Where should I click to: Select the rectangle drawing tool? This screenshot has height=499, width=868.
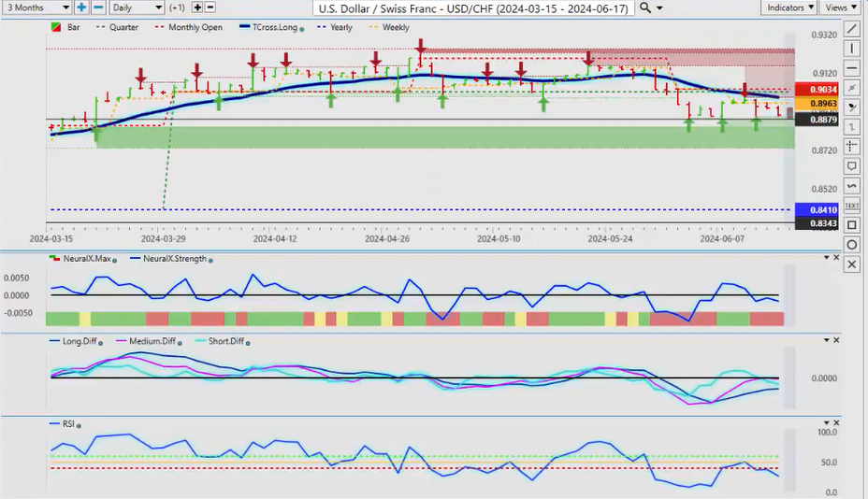coord(851,225)
